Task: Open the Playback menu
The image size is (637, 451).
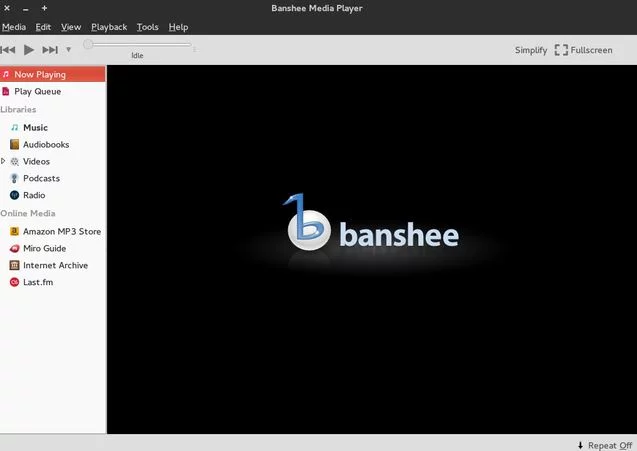Action: [109, 27]
